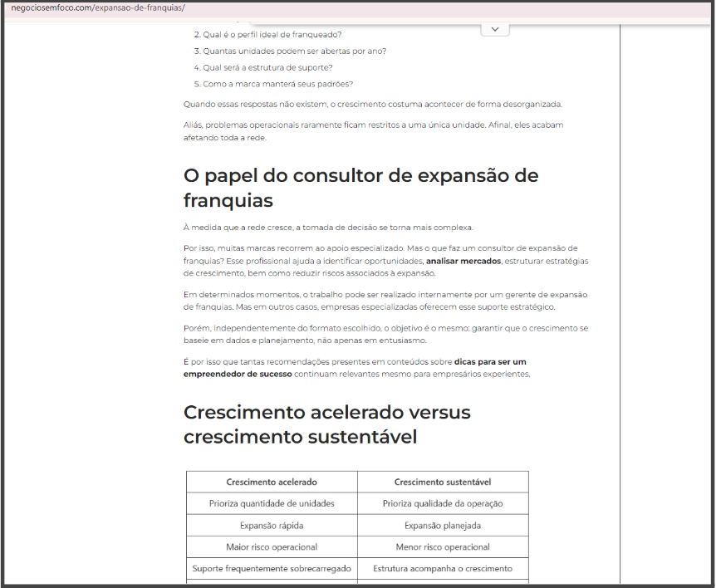Click cell 'Menor risco operacional'
The width and height of the screenshot is (716, 588).
tap(443, 547)
